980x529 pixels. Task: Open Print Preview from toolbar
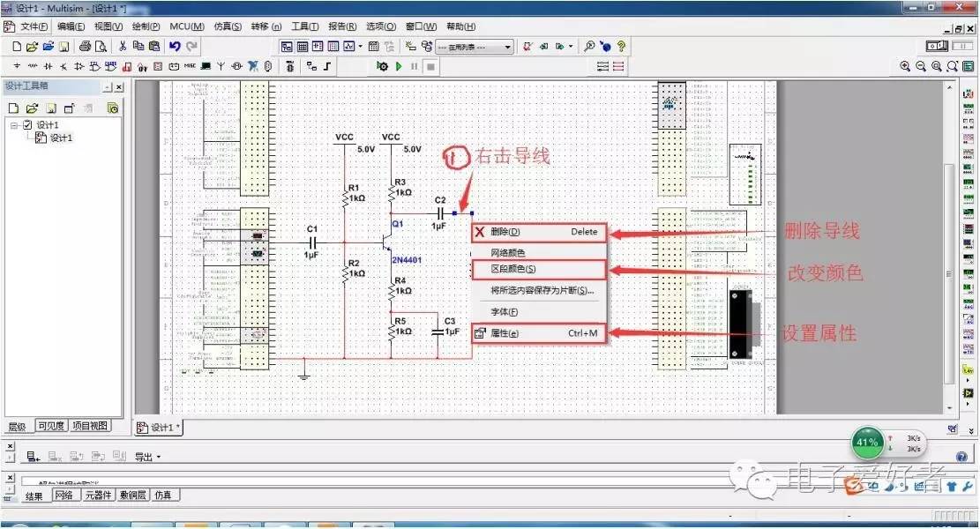coord(101,46)
